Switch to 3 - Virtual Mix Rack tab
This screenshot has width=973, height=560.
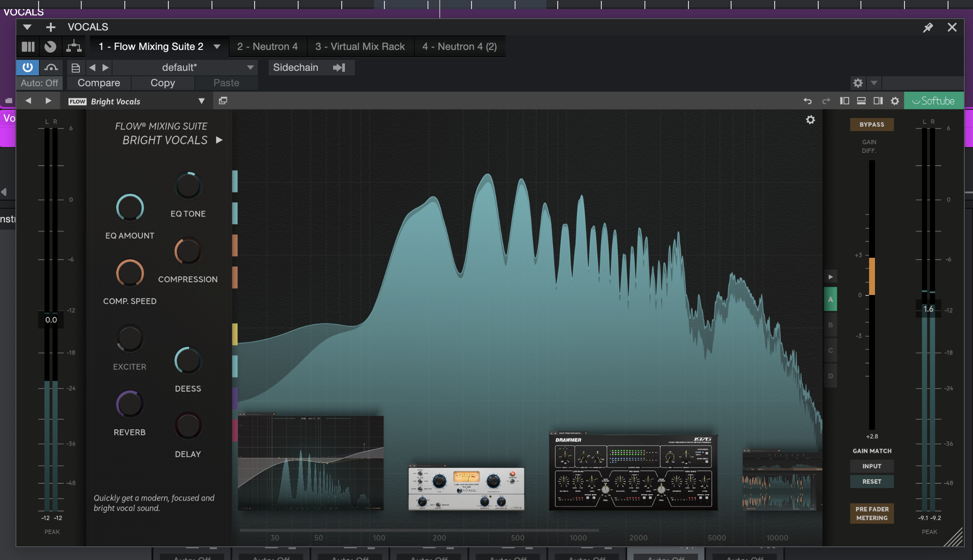(360, 46)
